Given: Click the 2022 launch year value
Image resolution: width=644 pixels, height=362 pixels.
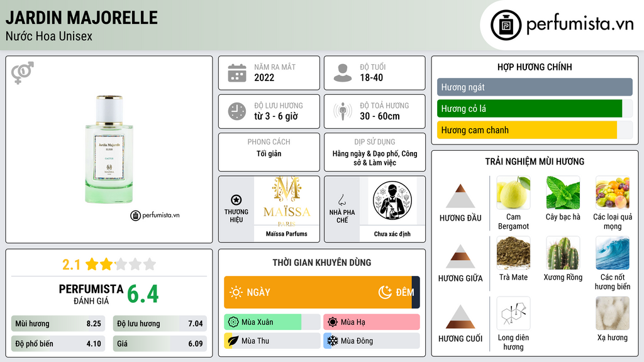Looking at the screenshot, I should 264,77.
